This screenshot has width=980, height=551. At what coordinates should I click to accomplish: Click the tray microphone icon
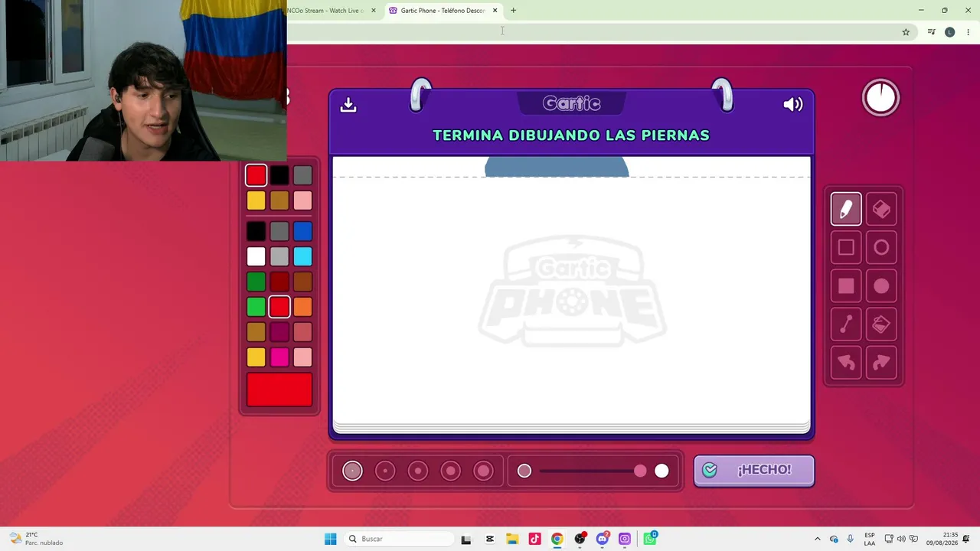coord(850,539)
